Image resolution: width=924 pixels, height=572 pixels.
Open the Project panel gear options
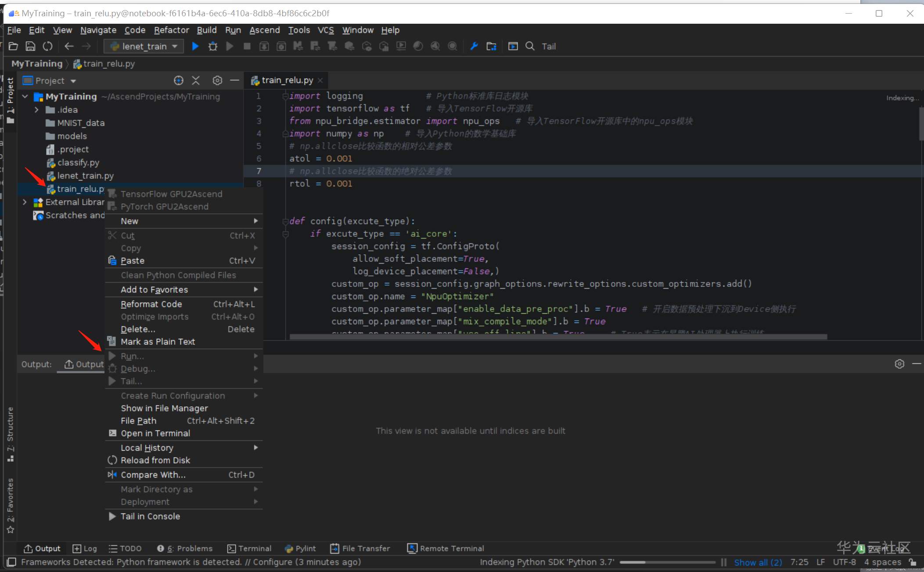[x=217, y=80]
